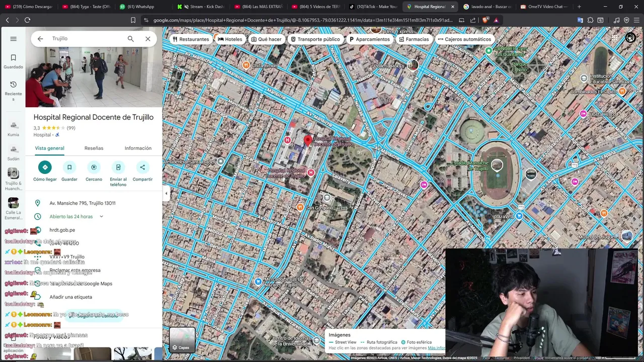Click the tree photo thumbnail at the panel bottom
Screen dimensions: 644x362
(133, 354)
